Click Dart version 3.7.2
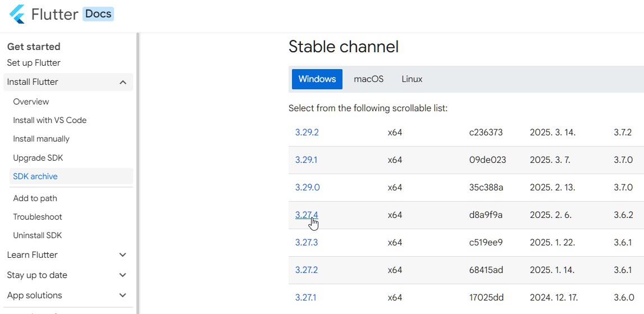The image size is (644, 314). pyautogui.click(x=623, y=133)
